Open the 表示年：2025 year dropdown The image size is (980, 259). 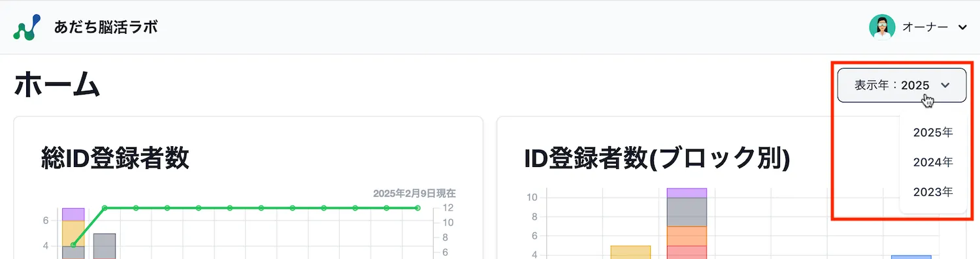[x=902, y=85]
